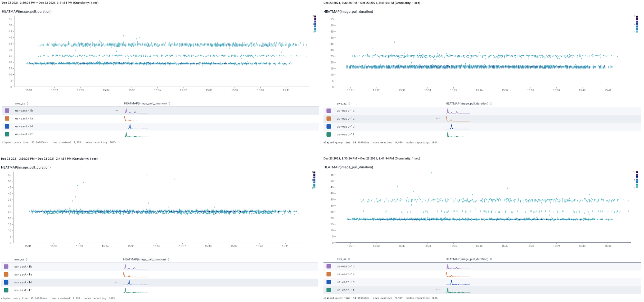This screenshot has height=302, width=644.
Task: Open the ellipsis menu on the top-left us-east-1b row
Action: coord(116,111)
